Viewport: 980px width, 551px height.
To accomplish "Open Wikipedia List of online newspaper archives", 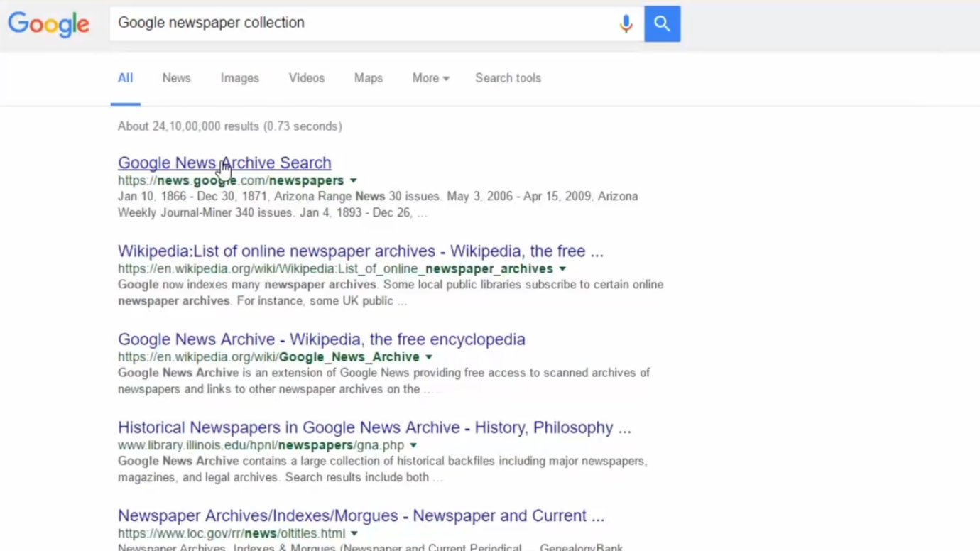I will tap(360, 251).
